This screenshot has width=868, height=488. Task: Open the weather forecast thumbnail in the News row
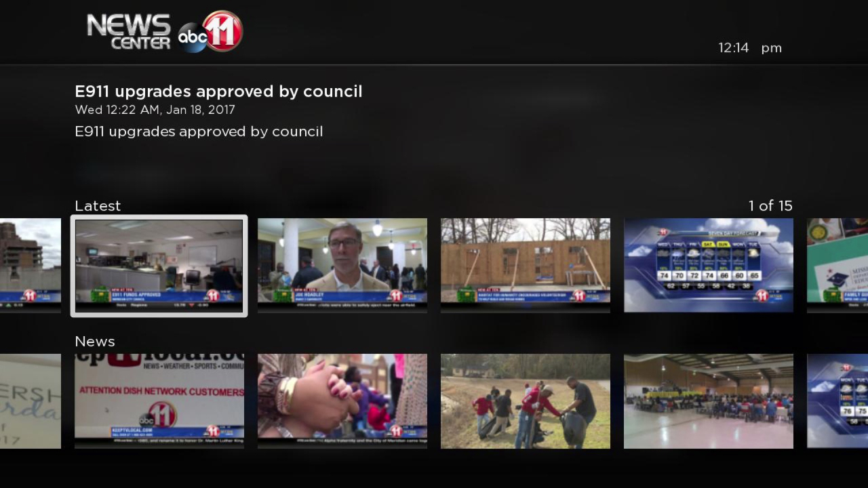tap(837, 401)
